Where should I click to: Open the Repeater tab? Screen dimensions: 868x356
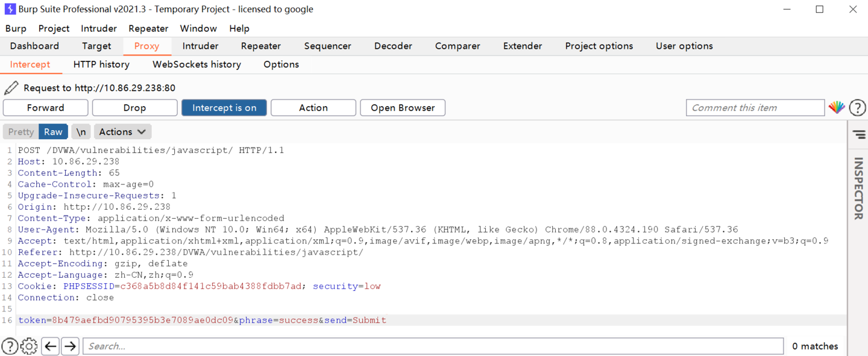coord(260,46)
